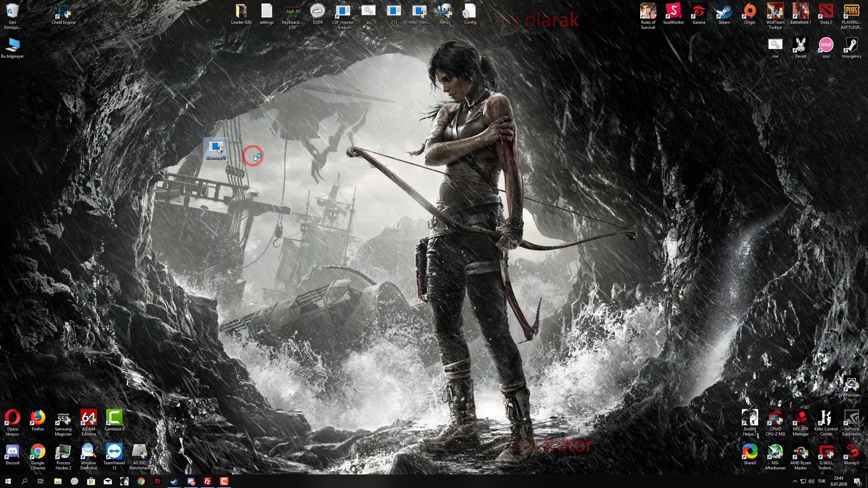
Task: Launch the Deceit game shortcut
Action: coord(801,48)
